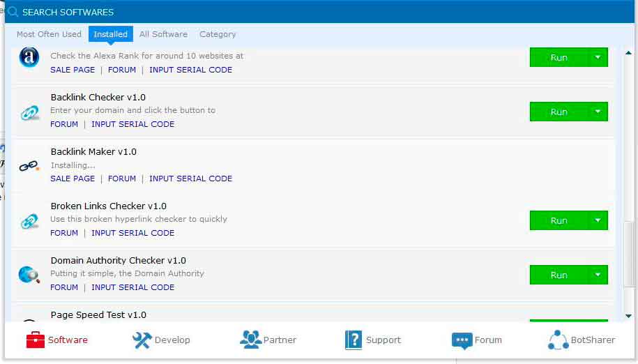The height and width of the screenshot is (364, 638).
Task: Run the Backlink Checker v1.0 software
Action: point(559,112)
